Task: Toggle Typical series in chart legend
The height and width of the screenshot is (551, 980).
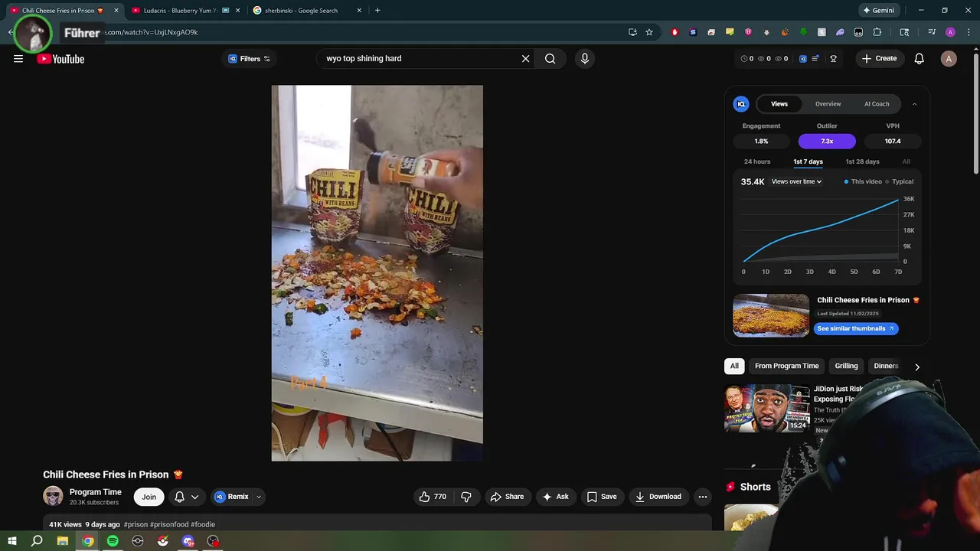Action: [x=900, y=181]
